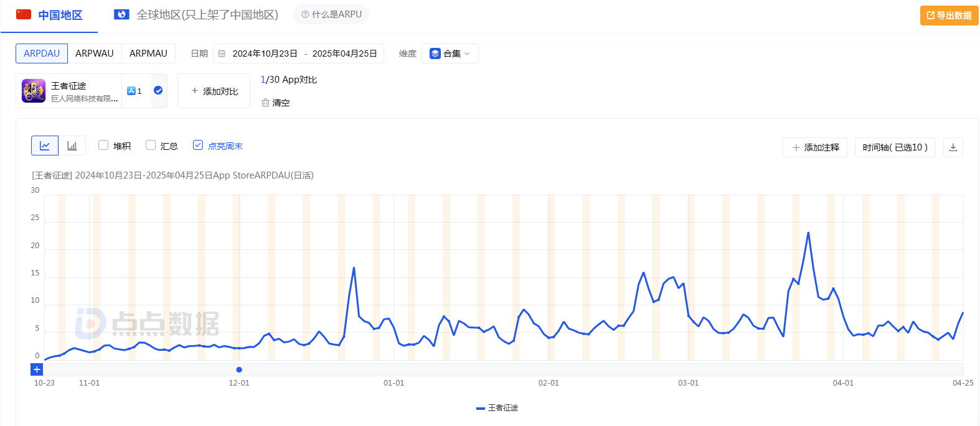This screenshot has height=426, width=980.
Task: Click the blue dot timeline marker
Action: pos(239,369)
